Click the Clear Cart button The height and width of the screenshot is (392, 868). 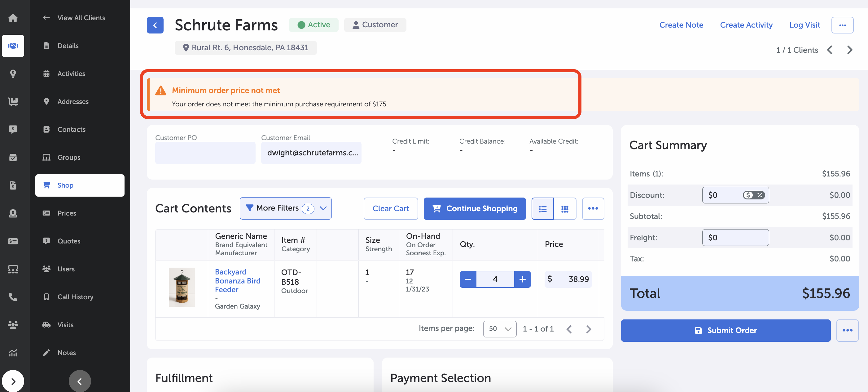click(x=391, y=209)
